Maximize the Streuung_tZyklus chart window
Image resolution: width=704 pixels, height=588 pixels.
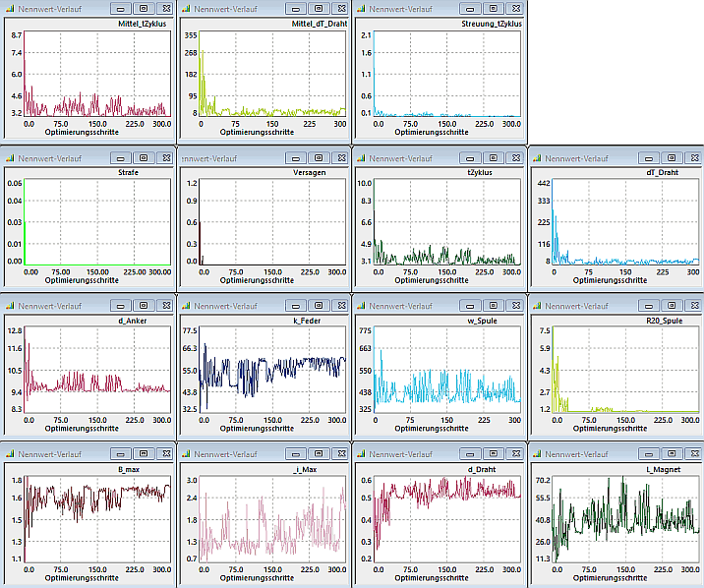(x=493, y=9)
